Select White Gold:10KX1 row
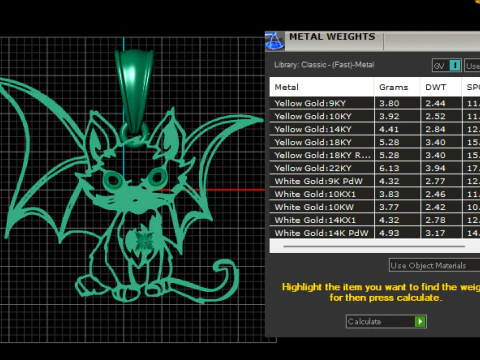This screenshot has height=360, width=480. [375, 194]
